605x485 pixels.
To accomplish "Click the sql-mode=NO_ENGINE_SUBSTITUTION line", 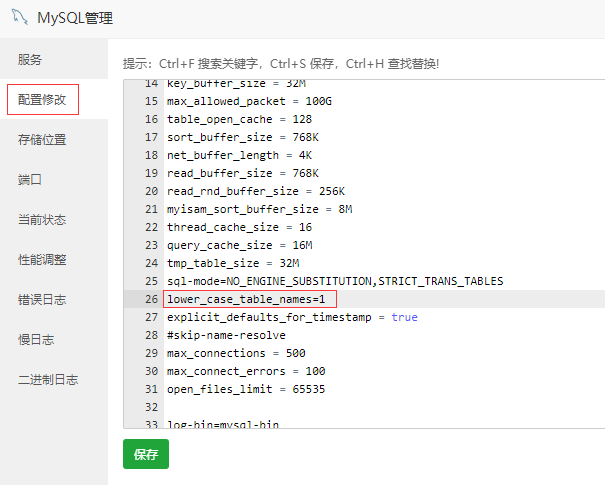I will click(335, 281).
